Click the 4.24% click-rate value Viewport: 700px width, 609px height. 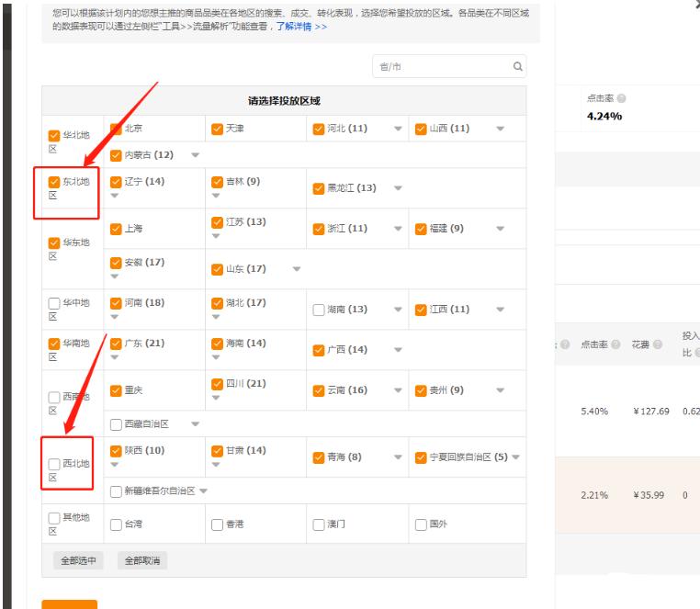coord(604,117)
